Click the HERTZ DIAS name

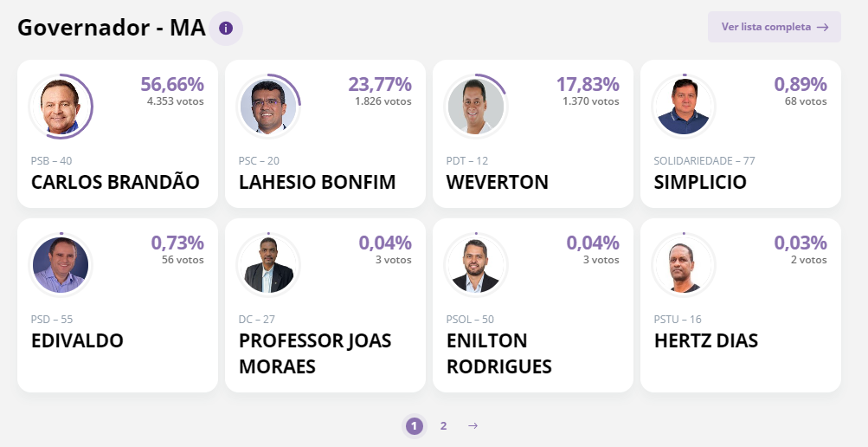(x=706, y=340)
